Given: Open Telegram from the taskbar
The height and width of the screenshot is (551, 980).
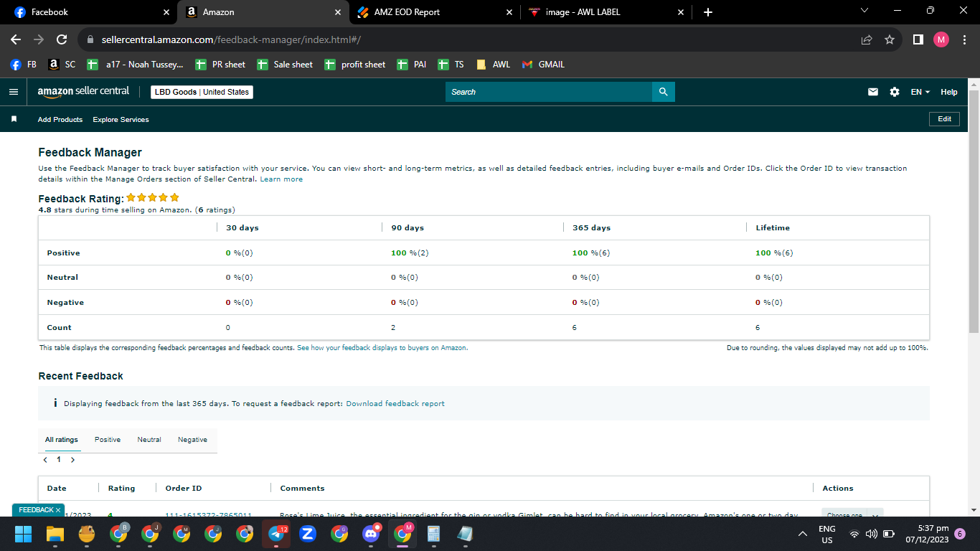Looking at the screenshot, I should pyautogui.click(x=276, y=534).
